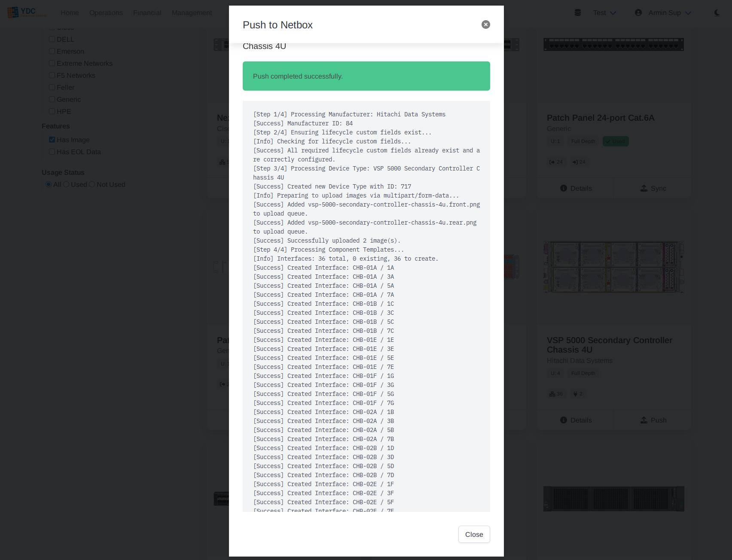
Task: Click the rear port 24 icon badge
Action: click(x=579, y=162)
